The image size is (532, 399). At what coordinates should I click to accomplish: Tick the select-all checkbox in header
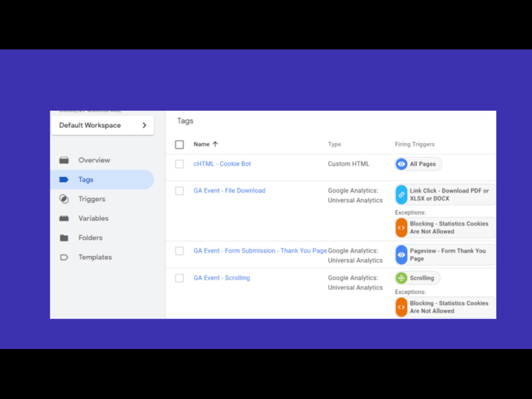pos(179,145)
